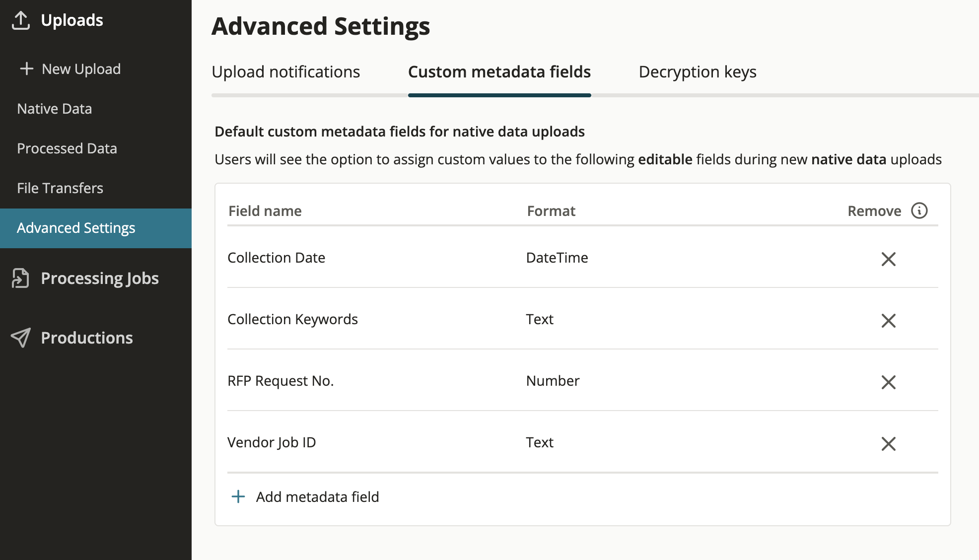This screenshot has width=979, height=560.
Task: Click the Processing Jobs document icon
Action: [x=21, y=278]
